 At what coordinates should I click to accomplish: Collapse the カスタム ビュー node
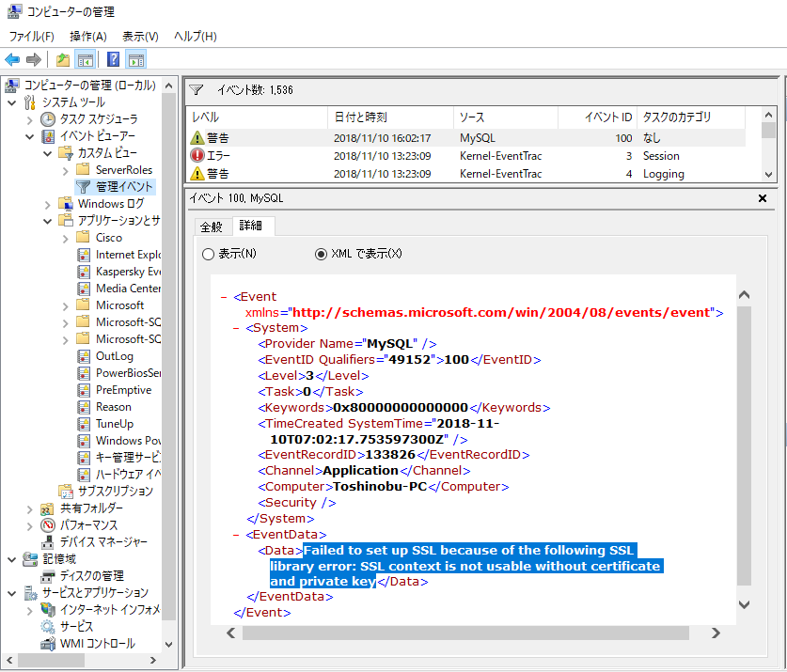[x=48, y=153]
